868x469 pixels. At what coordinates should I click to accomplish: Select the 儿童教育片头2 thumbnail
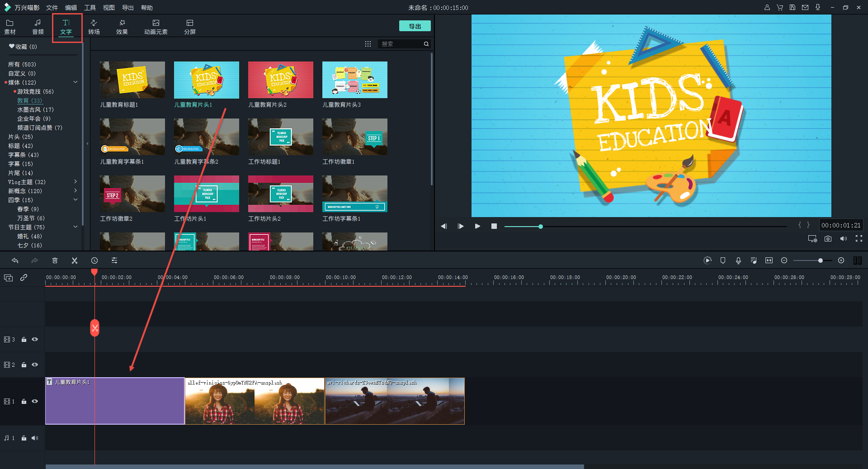(x=280, y=80)
